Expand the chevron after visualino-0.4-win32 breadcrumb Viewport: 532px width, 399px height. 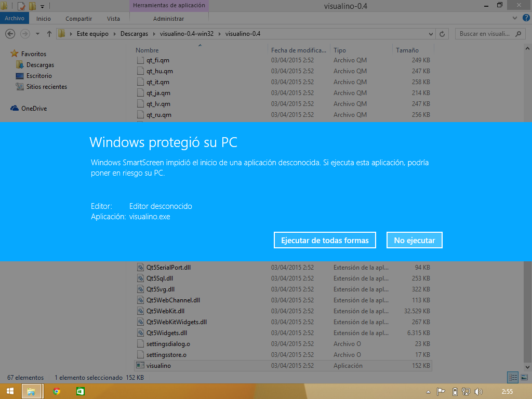220,34
